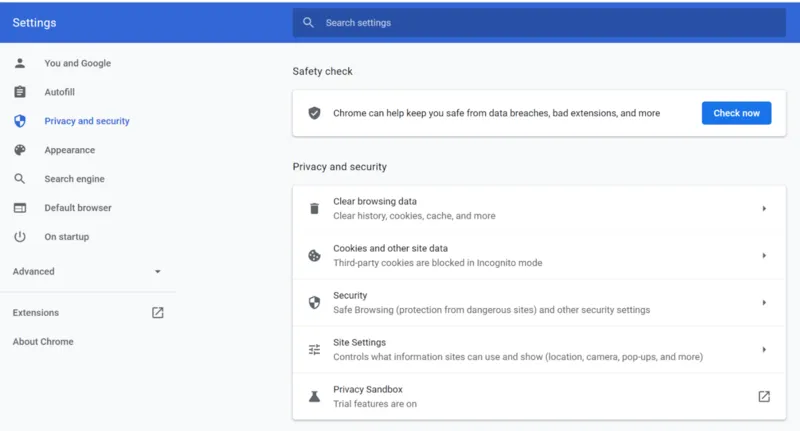Expand the Advanced section arrow
This screenshot has width=800, height=431.
[158, 271]
